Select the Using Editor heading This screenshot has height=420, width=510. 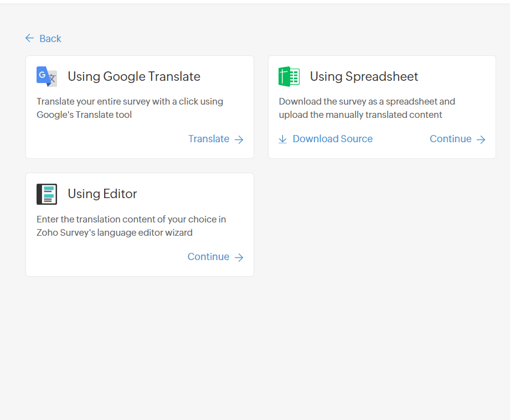point(102,194)
